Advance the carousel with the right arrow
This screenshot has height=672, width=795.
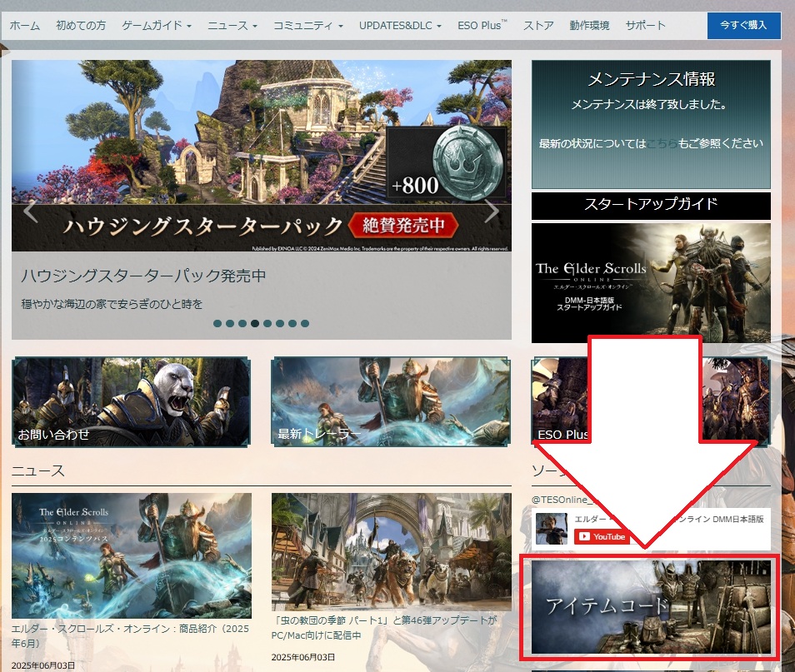[492, 212]
